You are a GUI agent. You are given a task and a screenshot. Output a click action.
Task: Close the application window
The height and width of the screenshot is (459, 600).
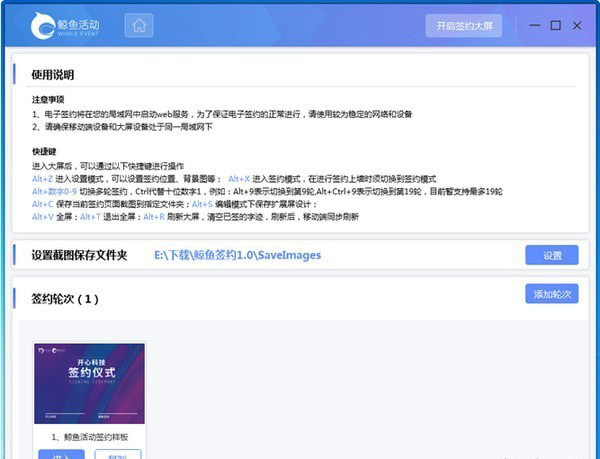click(x=577, y=26)
